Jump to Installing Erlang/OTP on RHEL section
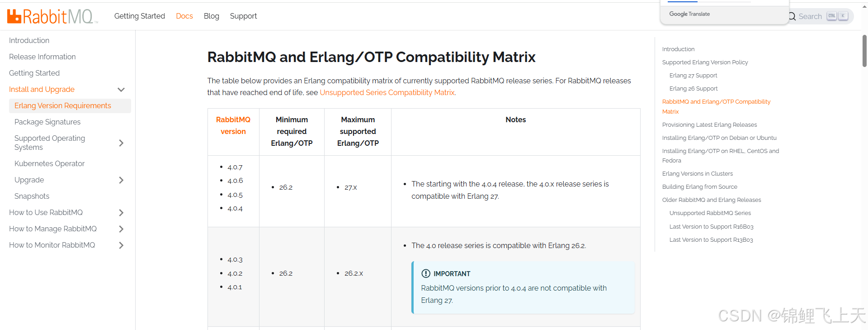 pos(721,156)
